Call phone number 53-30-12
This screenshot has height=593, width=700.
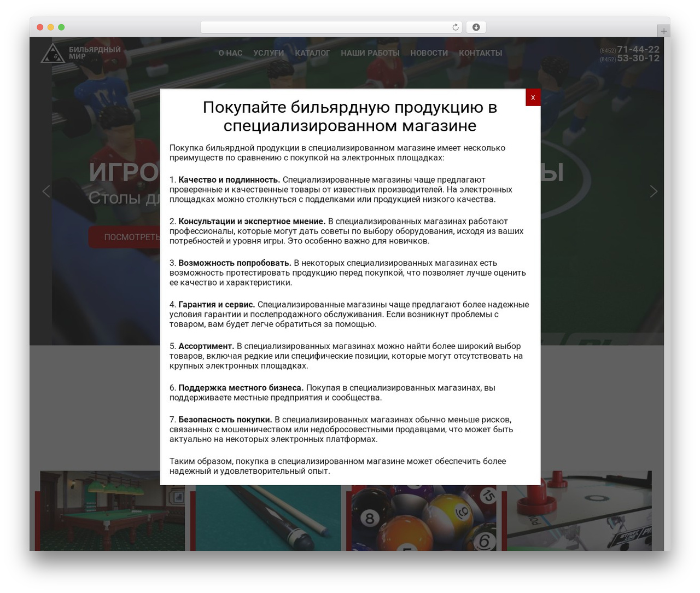pos(638,58)
